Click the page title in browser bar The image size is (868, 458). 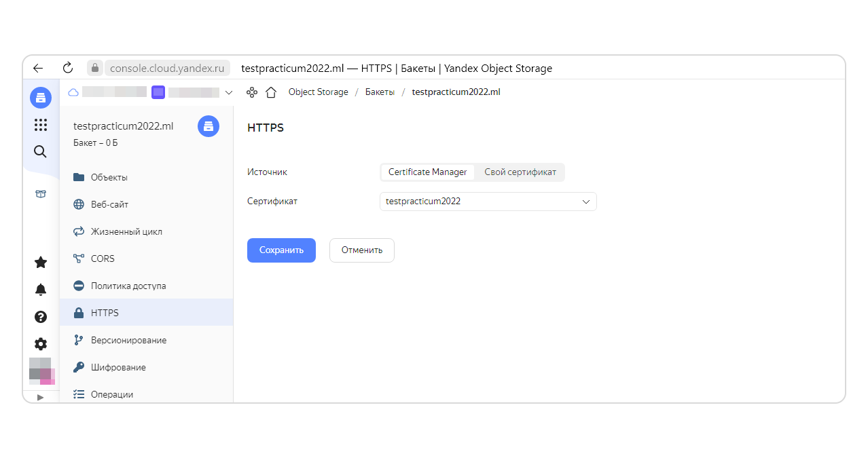[x=397, y=68]
